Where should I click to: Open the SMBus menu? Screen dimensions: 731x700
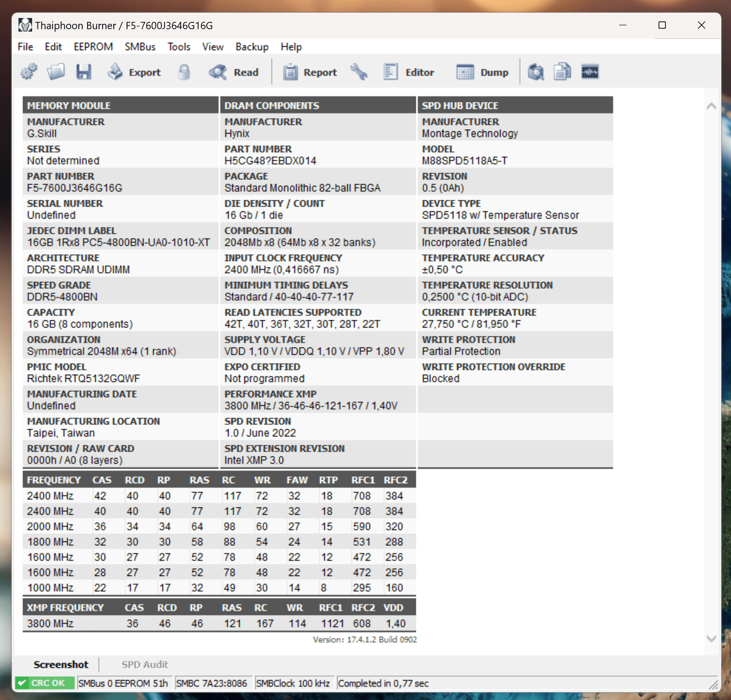[140, 47]
